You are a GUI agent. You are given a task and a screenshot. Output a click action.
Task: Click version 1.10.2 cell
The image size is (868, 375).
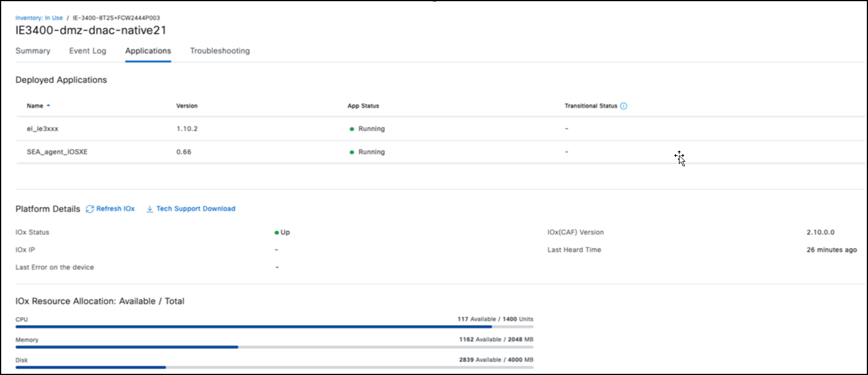[187, 128]
